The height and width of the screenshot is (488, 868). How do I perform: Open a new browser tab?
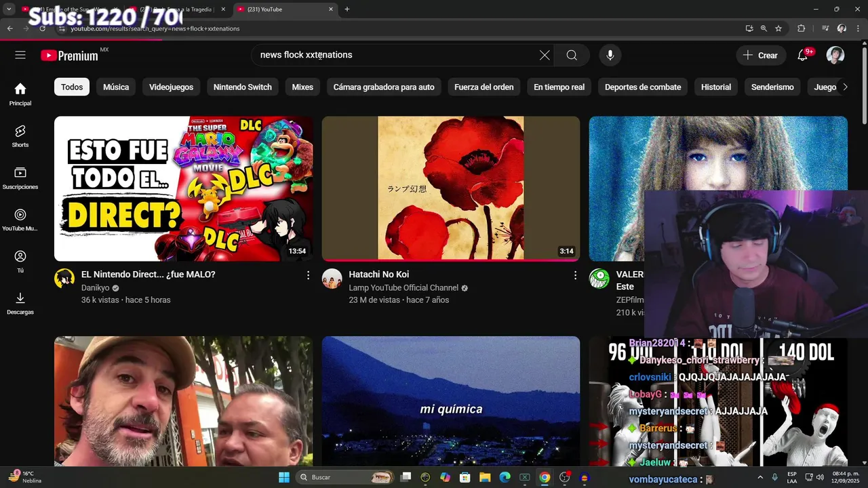pyautogui.click(x=347, y=9)
